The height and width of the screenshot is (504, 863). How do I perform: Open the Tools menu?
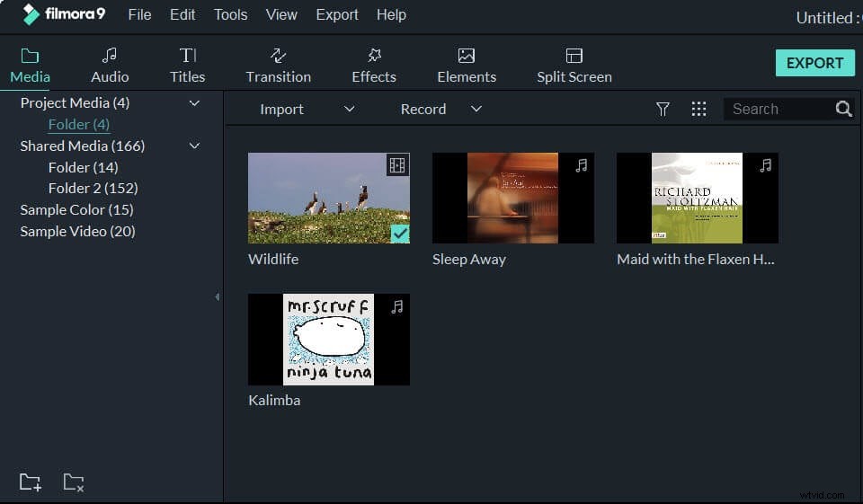coord(231,15)
